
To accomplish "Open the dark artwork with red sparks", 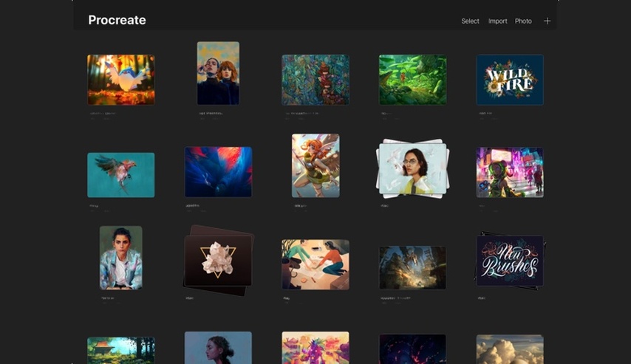I will pos(412,348).
